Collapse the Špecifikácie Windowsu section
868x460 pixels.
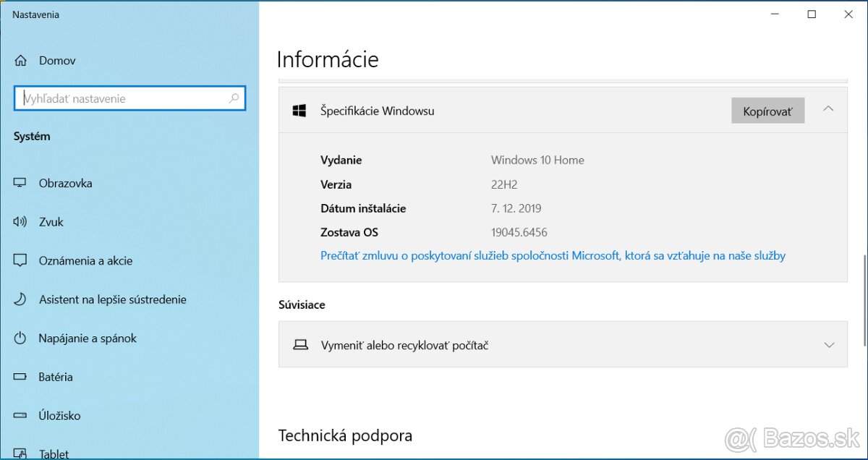coord(828,109)
